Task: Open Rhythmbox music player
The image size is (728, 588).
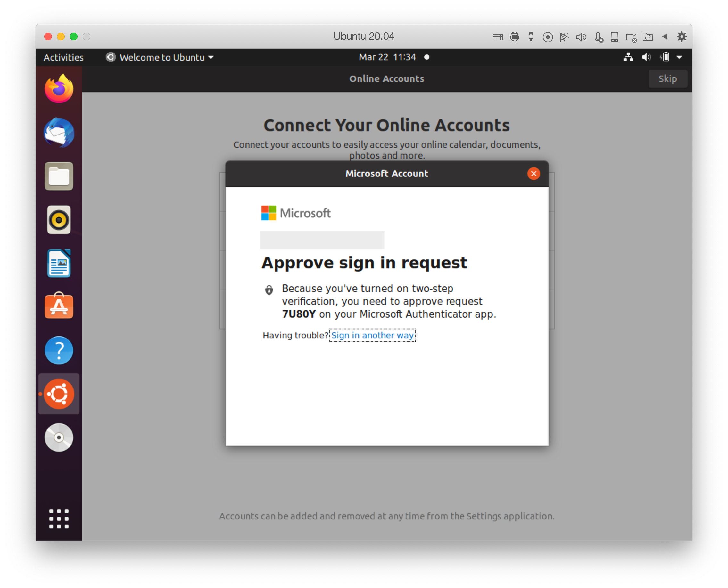Action: point(59,220)
